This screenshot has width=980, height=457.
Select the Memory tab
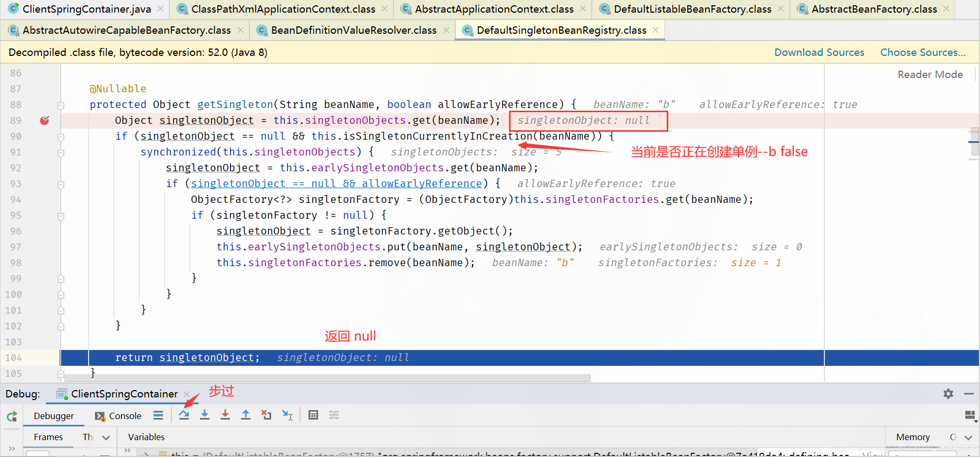(912, 437)
